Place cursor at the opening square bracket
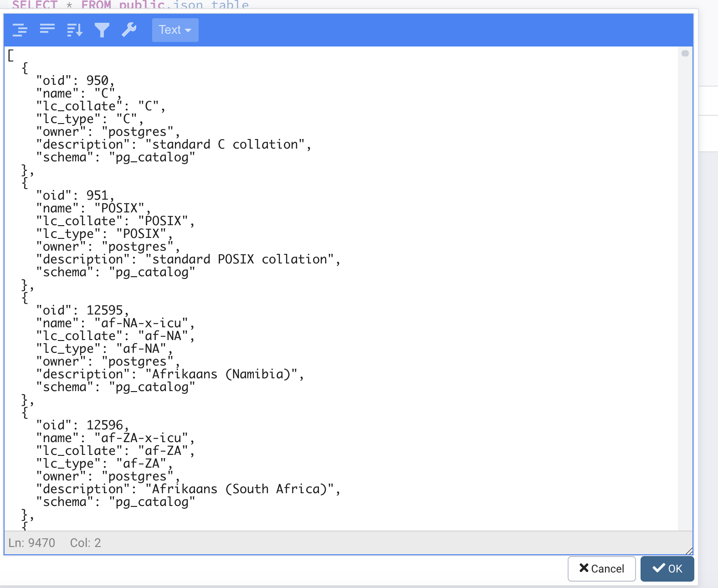 click(x=11, y=56)
